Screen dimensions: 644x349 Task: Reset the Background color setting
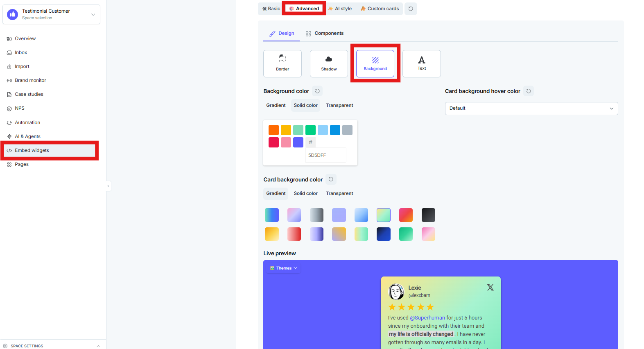(317, 91)
